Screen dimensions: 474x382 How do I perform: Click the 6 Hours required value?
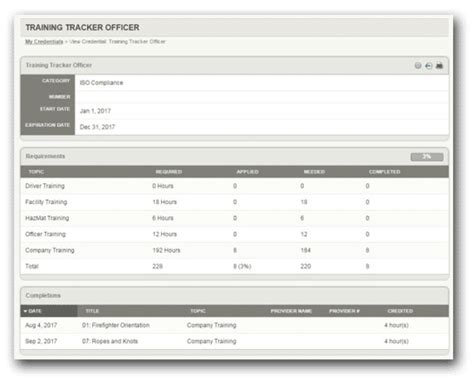coord(163,218)
